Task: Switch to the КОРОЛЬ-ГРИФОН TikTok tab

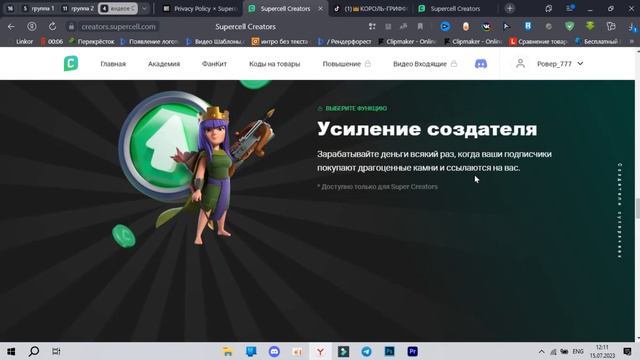Action: pyautogui.click(x=371, y=9)
